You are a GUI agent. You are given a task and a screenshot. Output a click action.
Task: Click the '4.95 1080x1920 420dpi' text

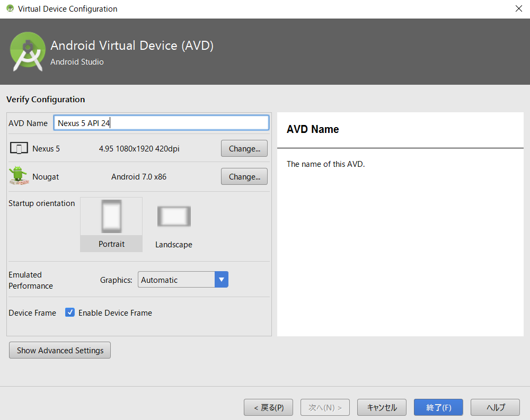click(139, 149)
